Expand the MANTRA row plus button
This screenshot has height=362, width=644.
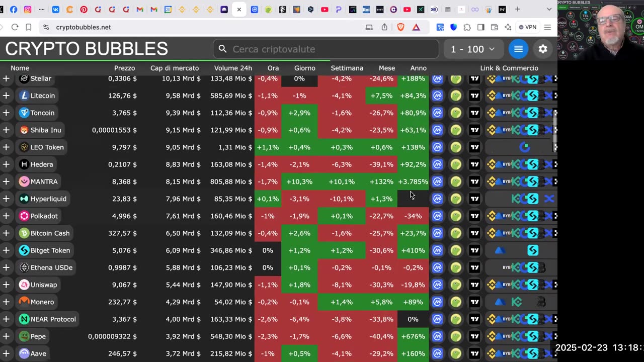point(6,182)
